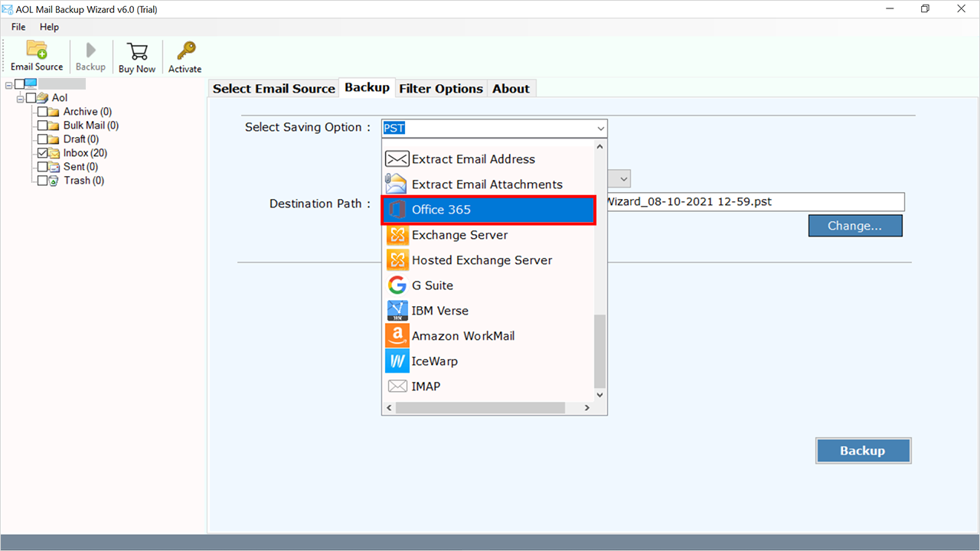Choose the IceWarp icon
Viewport: 980px width, 551px height.
[x=397, y=361]
